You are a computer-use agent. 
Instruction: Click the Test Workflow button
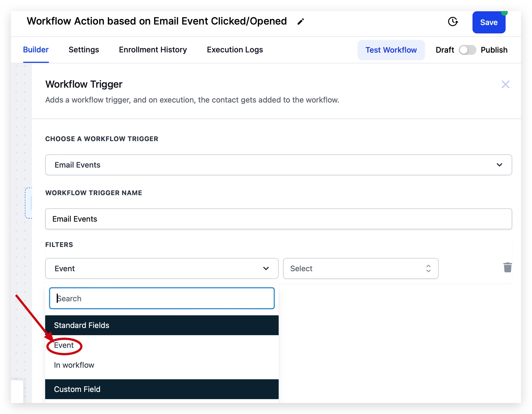391,50
